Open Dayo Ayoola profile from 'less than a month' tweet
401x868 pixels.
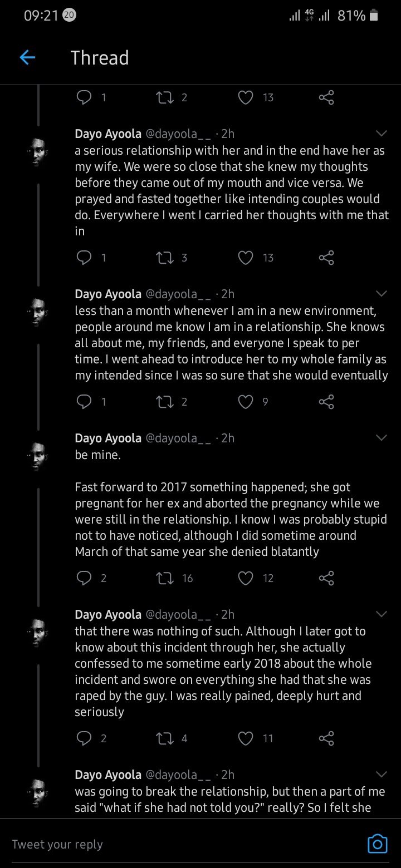[x=108, y=294]
